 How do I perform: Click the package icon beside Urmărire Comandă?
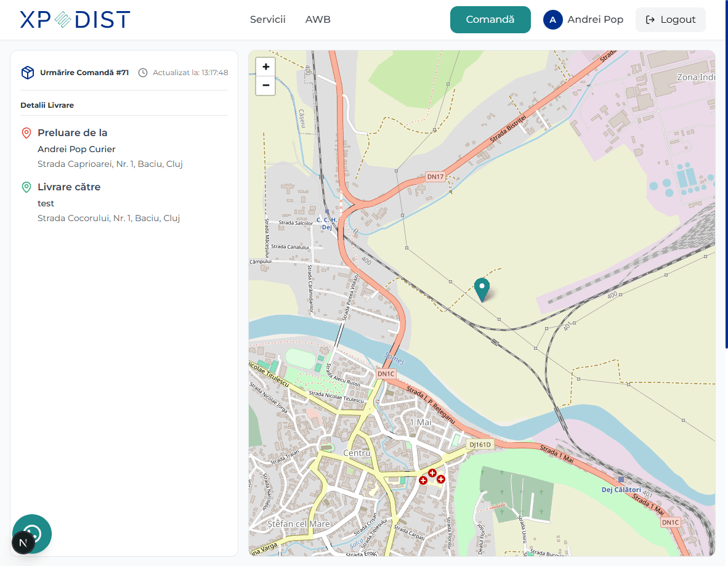point(27,73)
